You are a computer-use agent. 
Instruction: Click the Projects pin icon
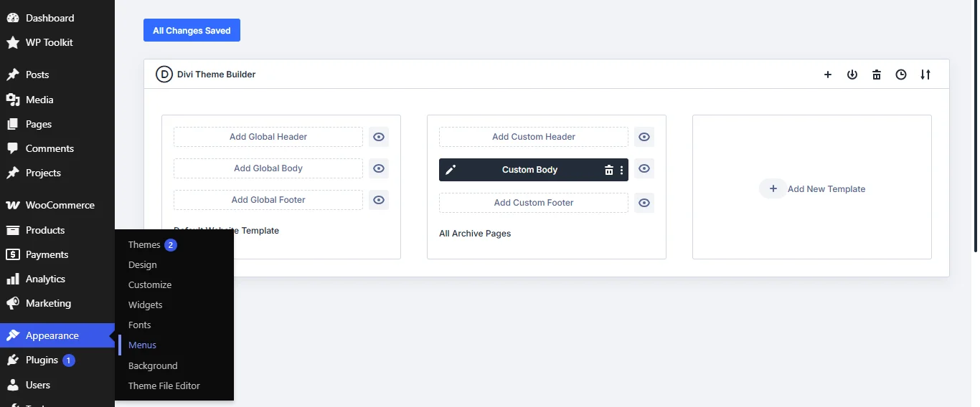tap(12, 173)
